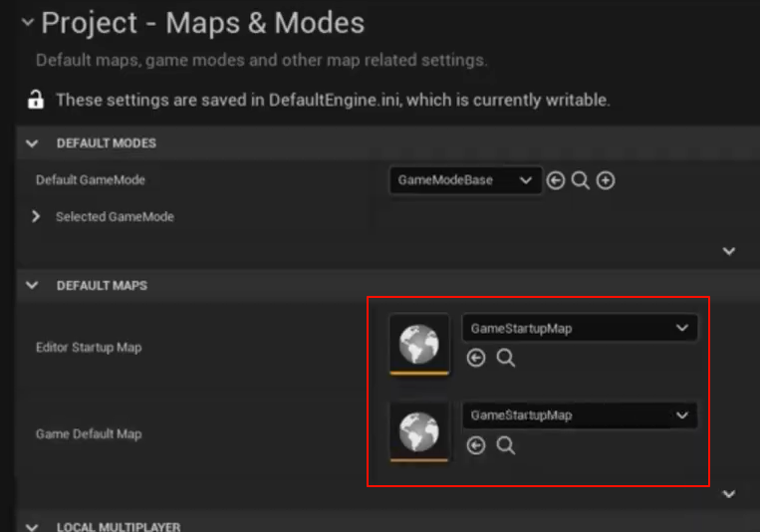760x532 pixels.
Task: Click the Editor Startup Map globe thumbnail
Action: coord(419,345)
